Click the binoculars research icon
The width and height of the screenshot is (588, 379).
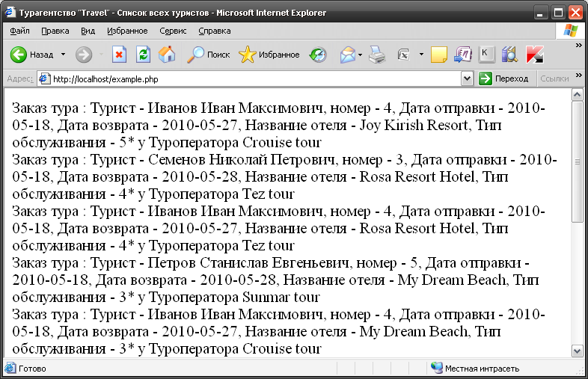[509, 55]
